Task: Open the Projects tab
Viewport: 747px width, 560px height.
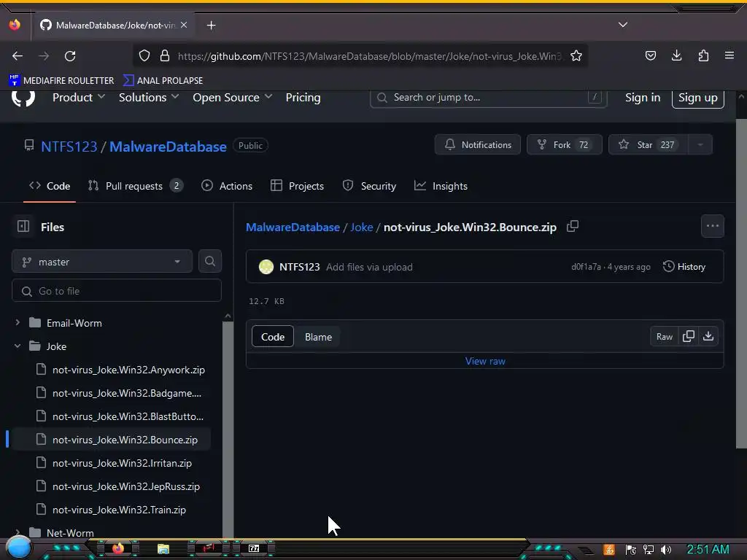Action: pos(297,186)
